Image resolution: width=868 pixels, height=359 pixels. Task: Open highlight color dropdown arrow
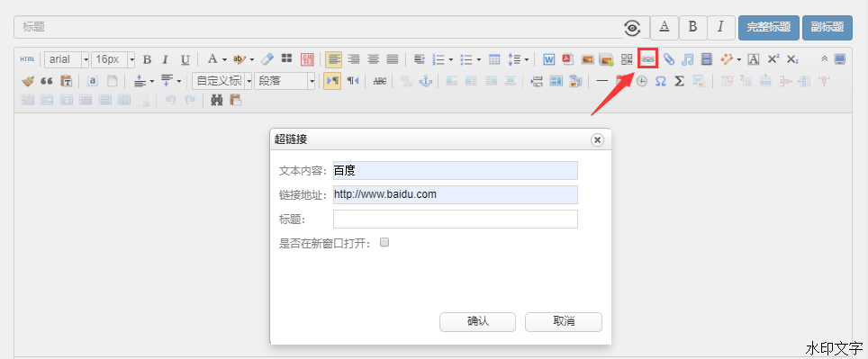tap(252, 59)
